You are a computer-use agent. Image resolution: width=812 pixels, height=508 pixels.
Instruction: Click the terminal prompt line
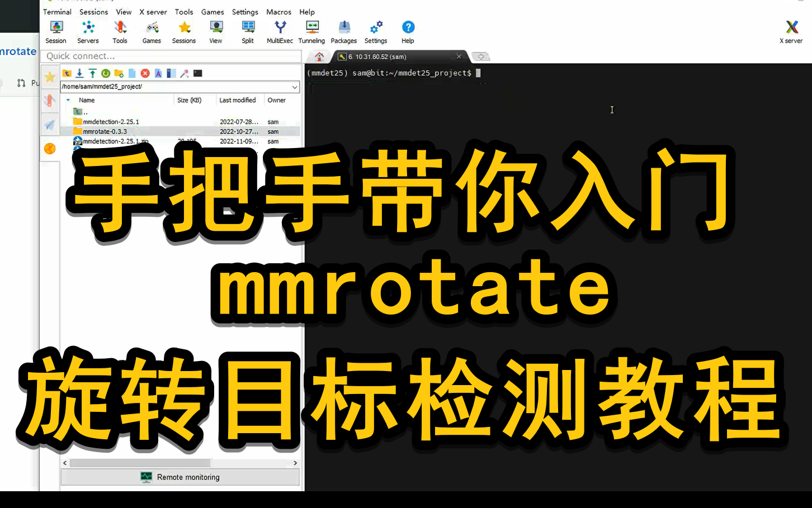coord(394,73)
